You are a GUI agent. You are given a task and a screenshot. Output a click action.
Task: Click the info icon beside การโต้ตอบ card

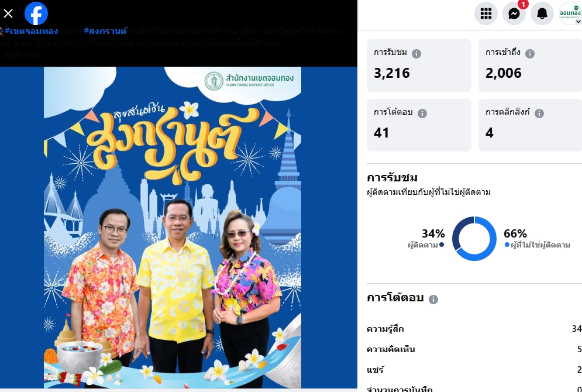pyautogui.click(x=422, y=114)
